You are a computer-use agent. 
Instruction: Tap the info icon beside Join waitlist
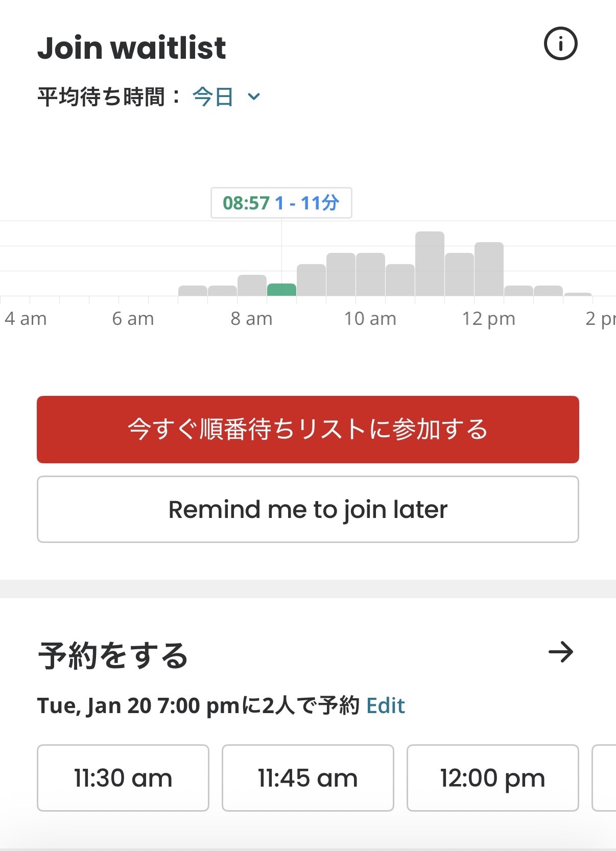click(x=560, y=43)
